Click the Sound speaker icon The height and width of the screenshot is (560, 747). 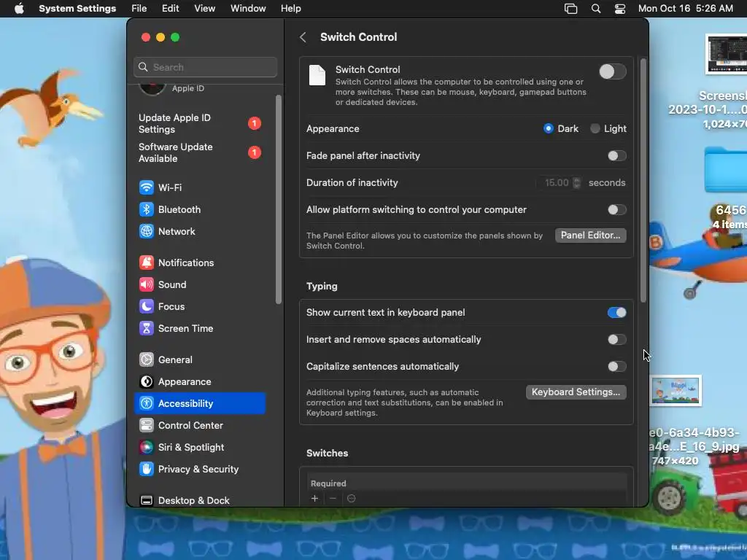pos(146,285)
